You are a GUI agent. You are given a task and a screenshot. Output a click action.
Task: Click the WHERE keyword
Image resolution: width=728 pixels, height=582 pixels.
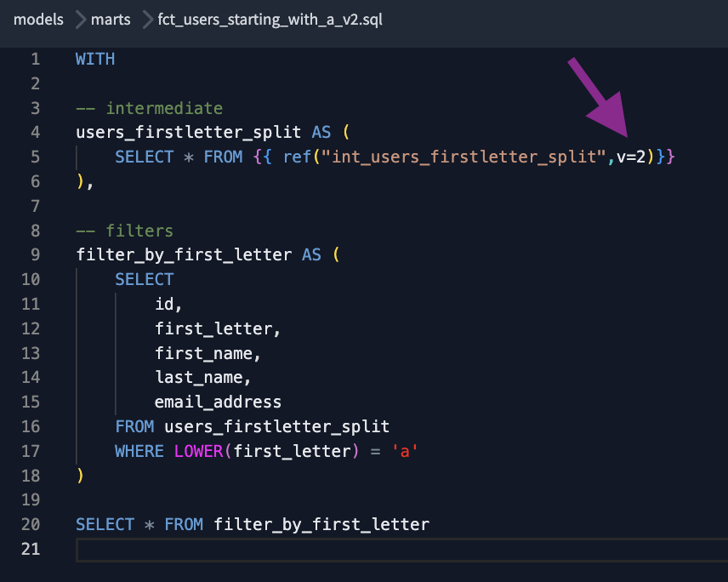pos(139,452)
